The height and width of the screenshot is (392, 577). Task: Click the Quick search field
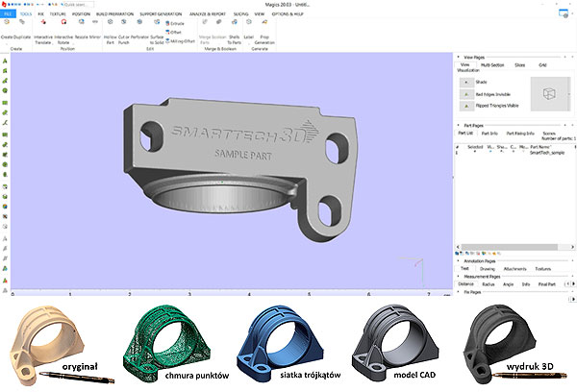coord(78,5)
